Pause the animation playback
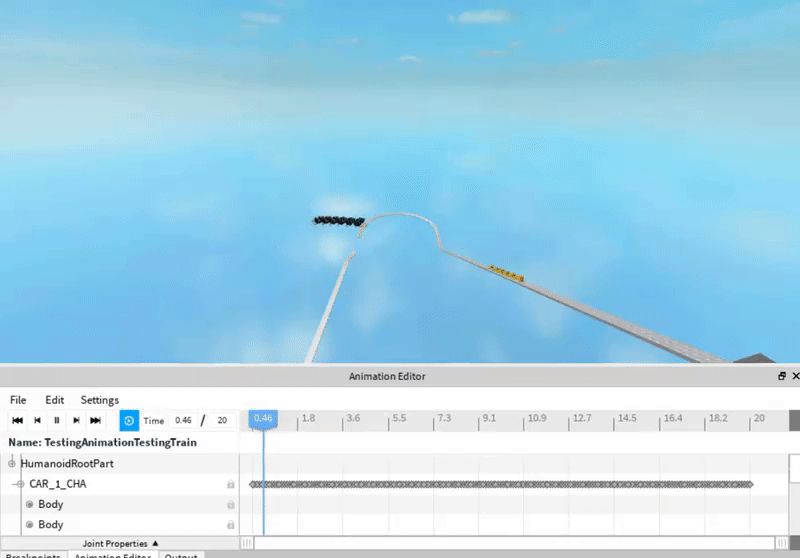Screen dimensions: 800x558 click(57, 420)
